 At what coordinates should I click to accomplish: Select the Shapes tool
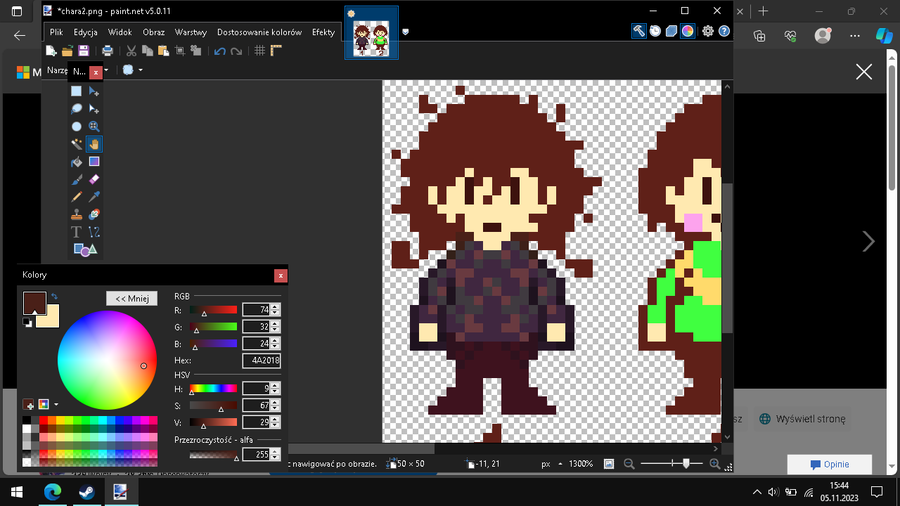click(85, 250)
